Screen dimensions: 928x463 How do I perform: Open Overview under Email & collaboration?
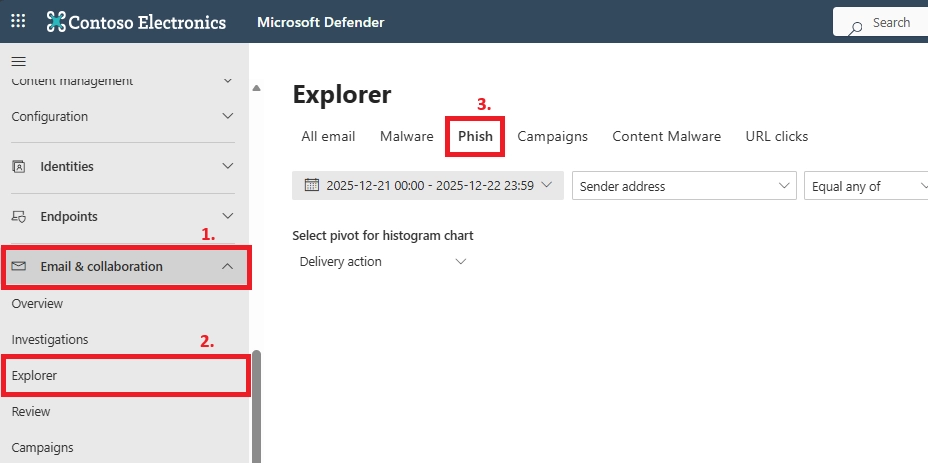(37, 303)
